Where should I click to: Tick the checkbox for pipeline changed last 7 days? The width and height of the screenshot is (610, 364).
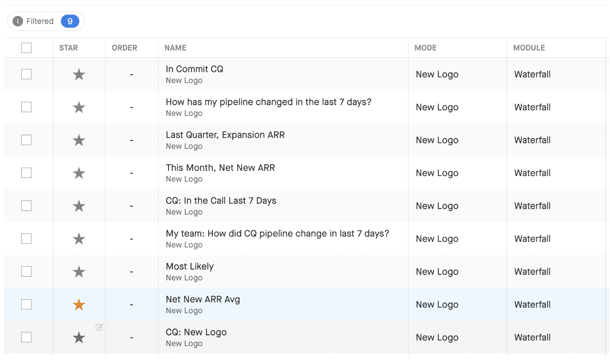coord(26,107)
